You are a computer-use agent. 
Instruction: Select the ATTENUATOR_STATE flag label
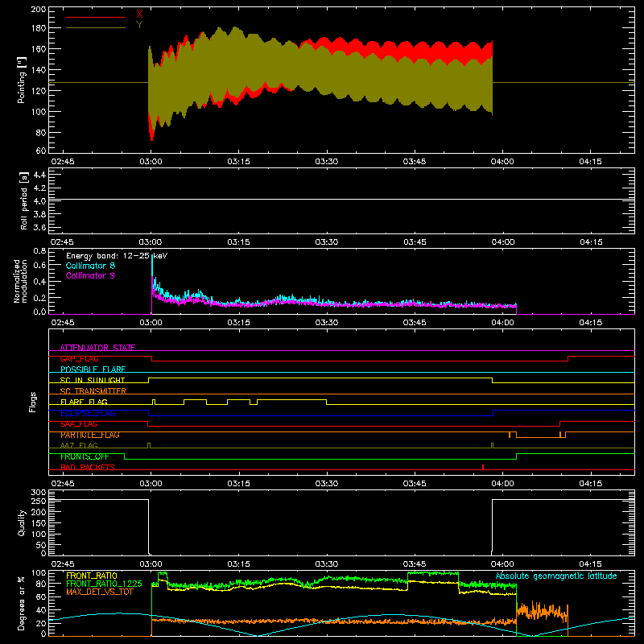click(97, 348)
